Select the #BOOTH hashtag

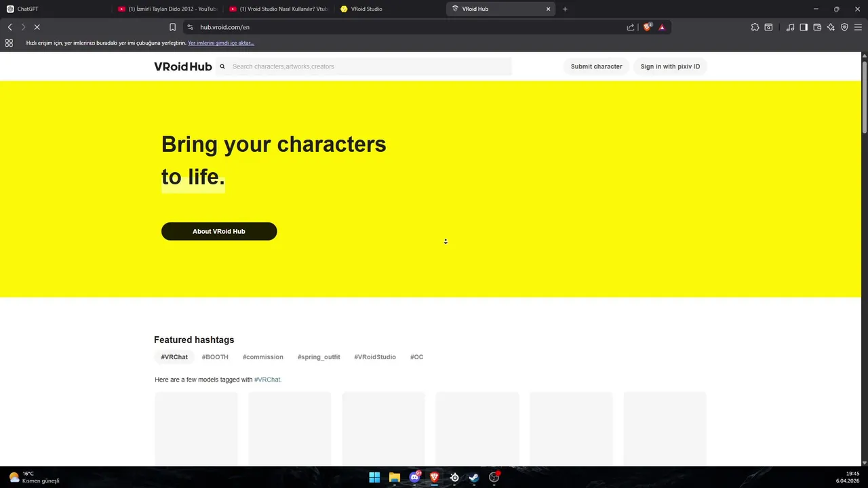point(215,357)
